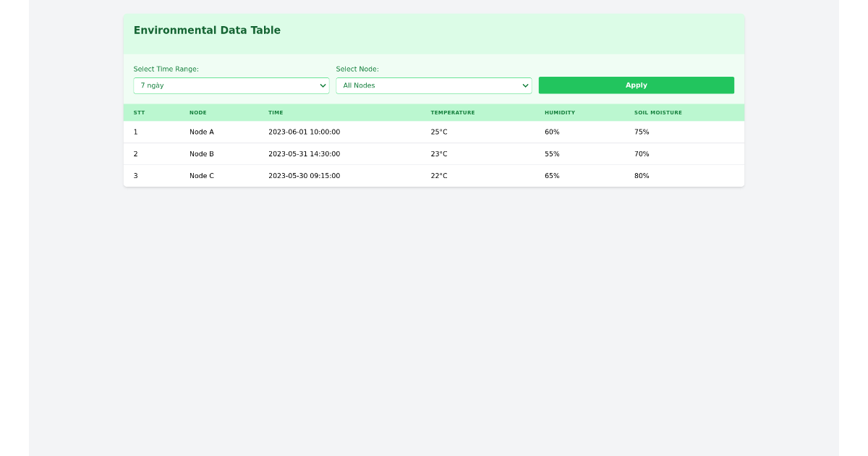868x456 pixels.
Task: Click the 25°C temperature value for Node A
Action: (438, 132)
